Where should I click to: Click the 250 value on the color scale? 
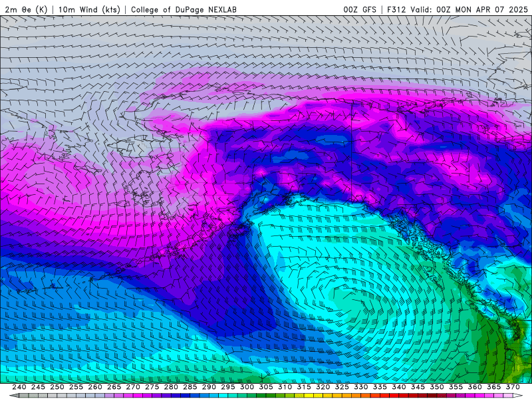57,387
